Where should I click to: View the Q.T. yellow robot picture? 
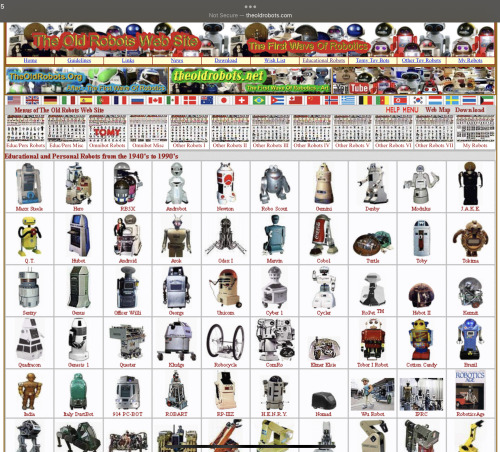point(29,236)
